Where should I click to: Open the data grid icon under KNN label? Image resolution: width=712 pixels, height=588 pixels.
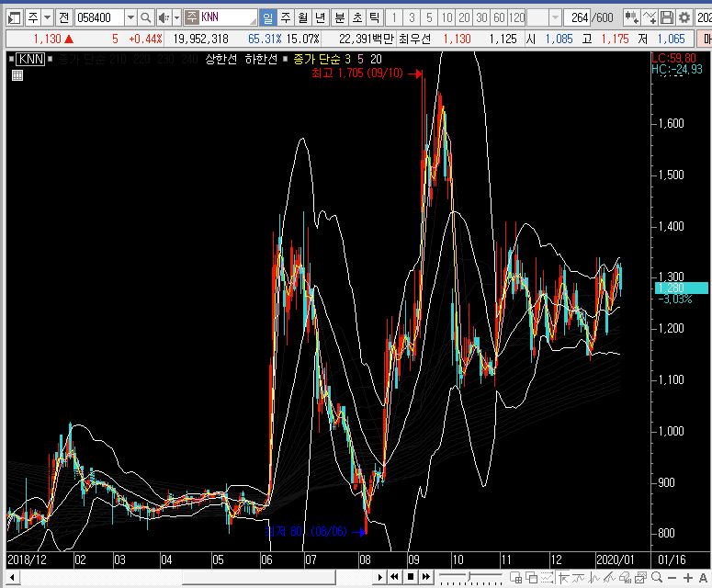tap(17, 75)
